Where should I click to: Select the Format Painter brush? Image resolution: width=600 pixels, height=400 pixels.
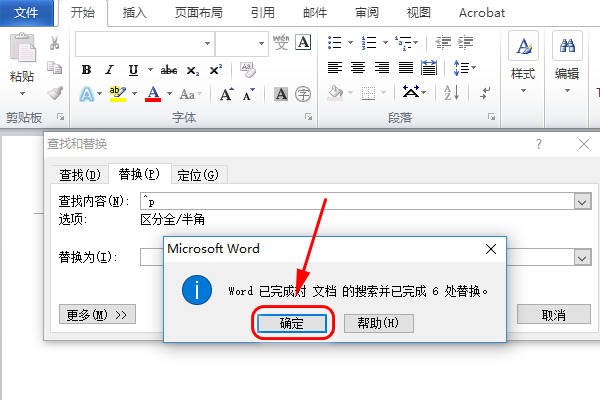(55, 93)
